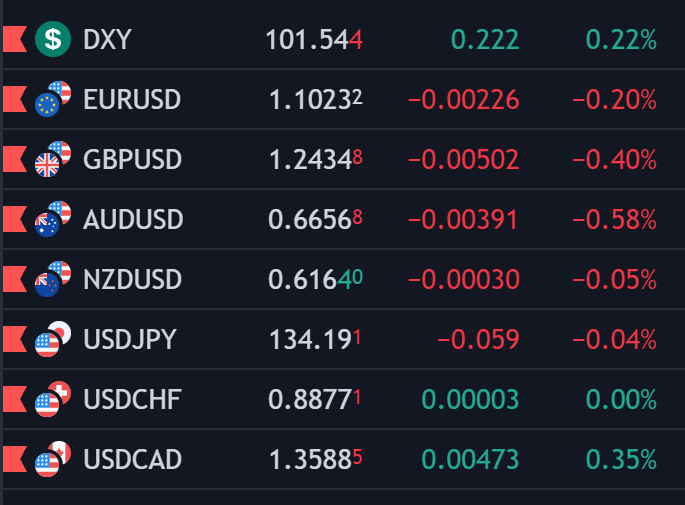The image size is (685, 505).
Task: Click the NZDUSD flag pair icon
Action: 52,279
